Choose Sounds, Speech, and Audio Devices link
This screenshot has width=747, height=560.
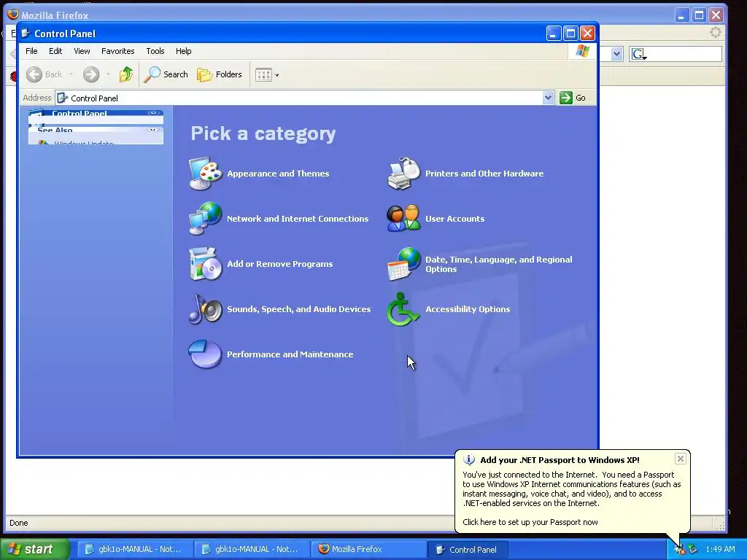point(298,309)
